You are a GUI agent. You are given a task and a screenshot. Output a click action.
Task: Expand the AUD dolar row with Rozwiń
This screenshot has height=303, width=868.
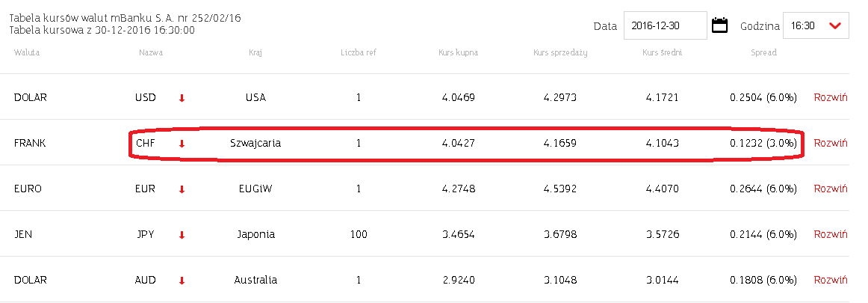click(831, 281)
